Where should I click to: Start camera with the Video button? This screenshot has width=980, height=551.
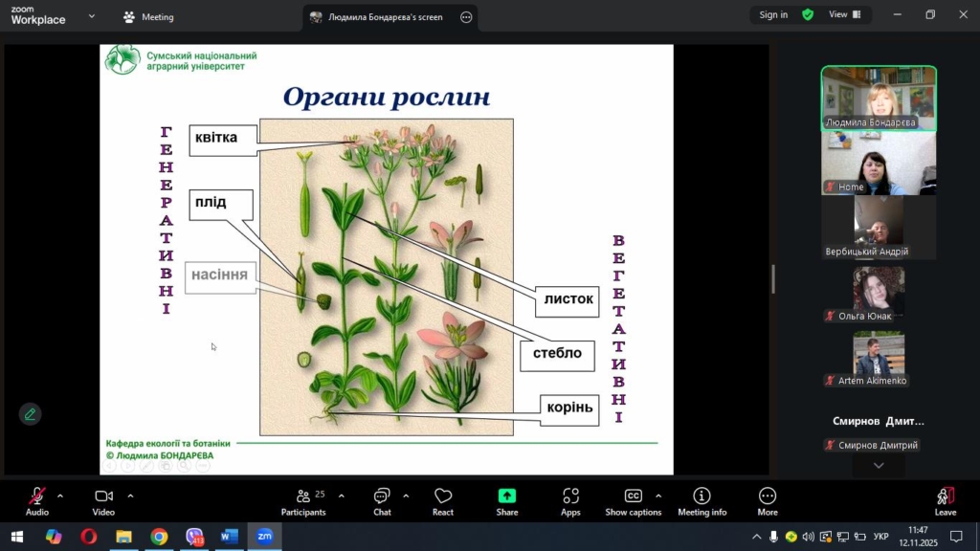(x=103, y=501)
